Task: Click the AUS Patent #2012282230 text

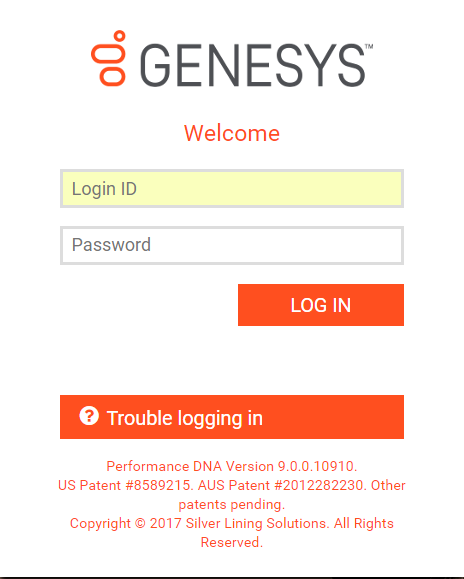Action: click(282, 485)
